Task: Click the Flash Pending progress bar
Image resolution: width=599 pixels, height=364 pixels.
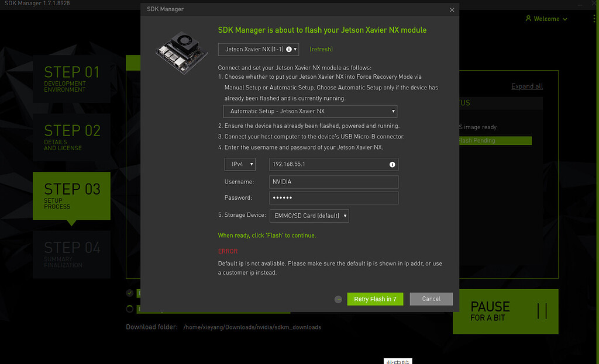Action: point(495,140)
